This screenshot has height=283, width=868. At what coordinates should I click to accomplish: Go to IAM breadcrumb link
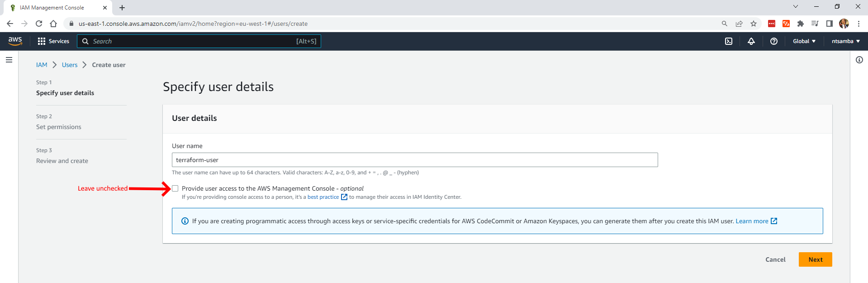click(42, 65)
